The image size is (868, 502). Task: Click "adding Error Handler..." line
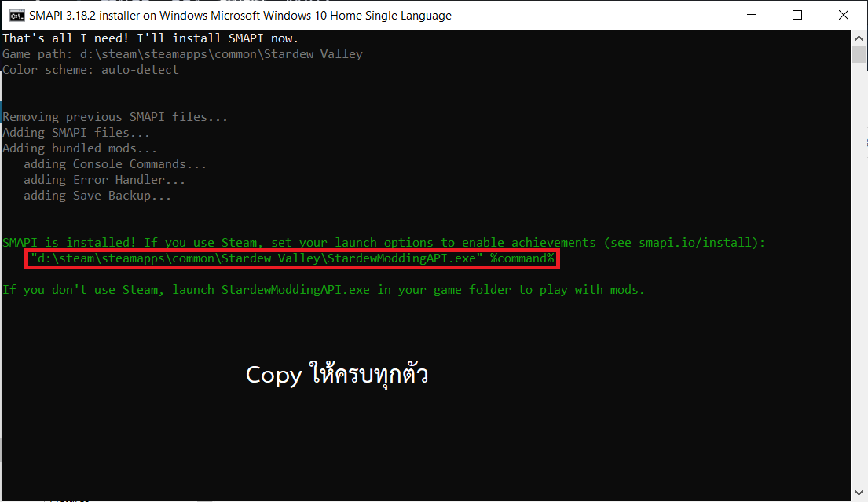[104, 180]
